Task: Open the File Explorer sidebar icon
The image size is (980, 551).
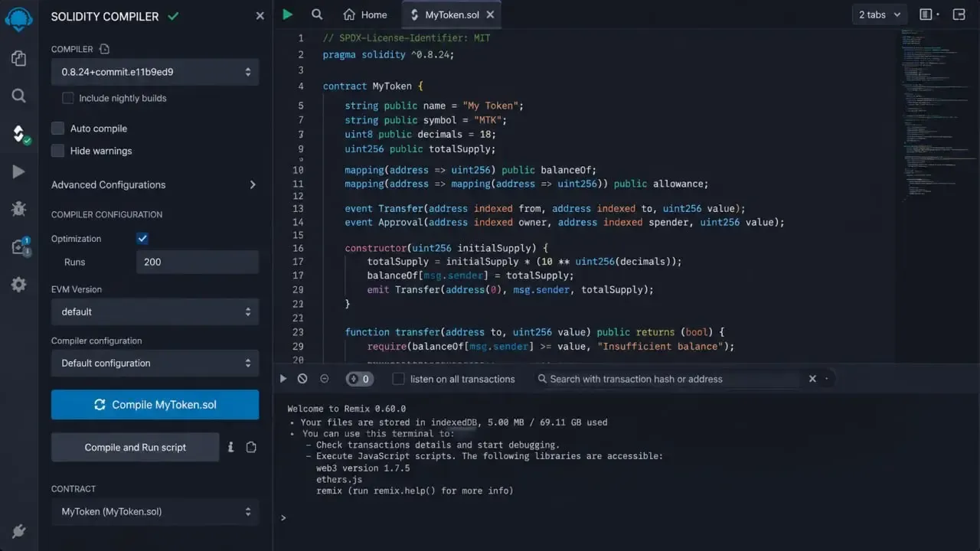Action: 19,58
